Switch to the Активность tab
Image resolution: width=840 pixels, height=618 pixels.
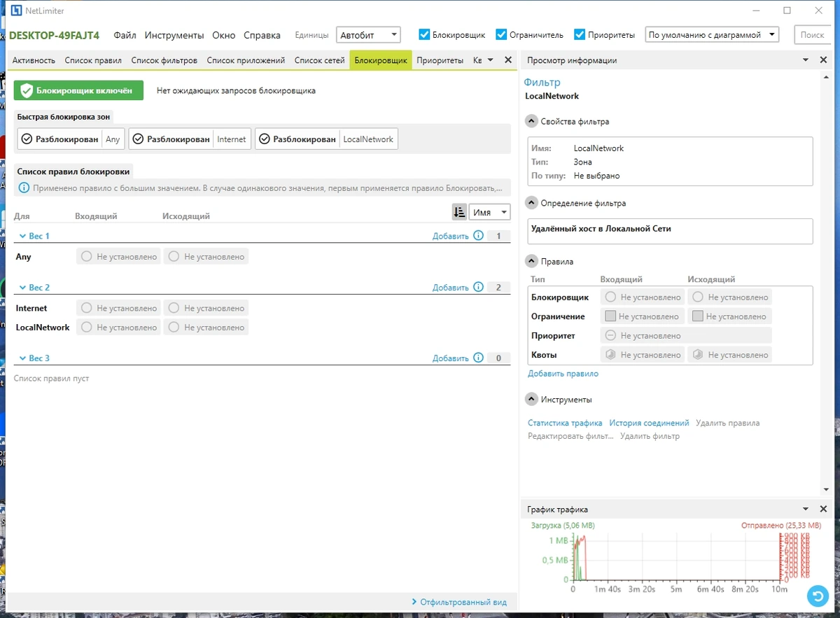pos(34,60)
